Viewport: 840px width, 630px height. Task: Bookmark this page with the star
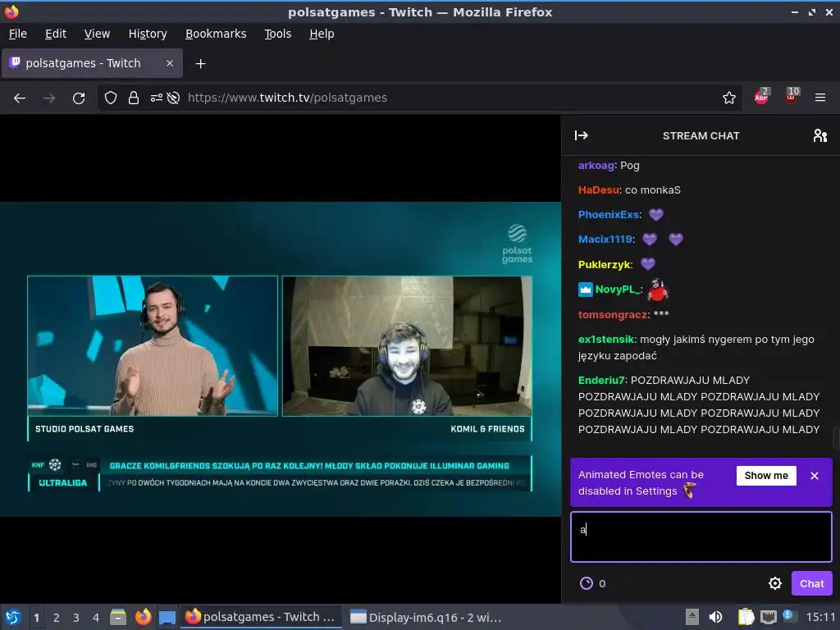(728, 98)
